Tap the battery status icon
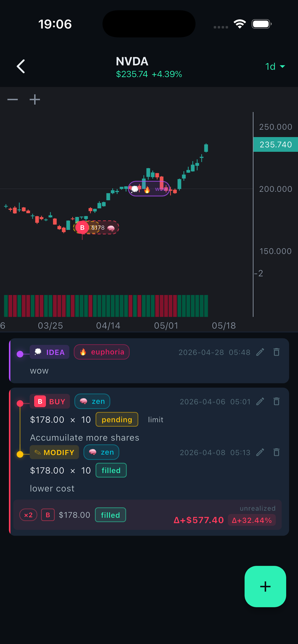This screenshot has width=298, height=644. 262,24
